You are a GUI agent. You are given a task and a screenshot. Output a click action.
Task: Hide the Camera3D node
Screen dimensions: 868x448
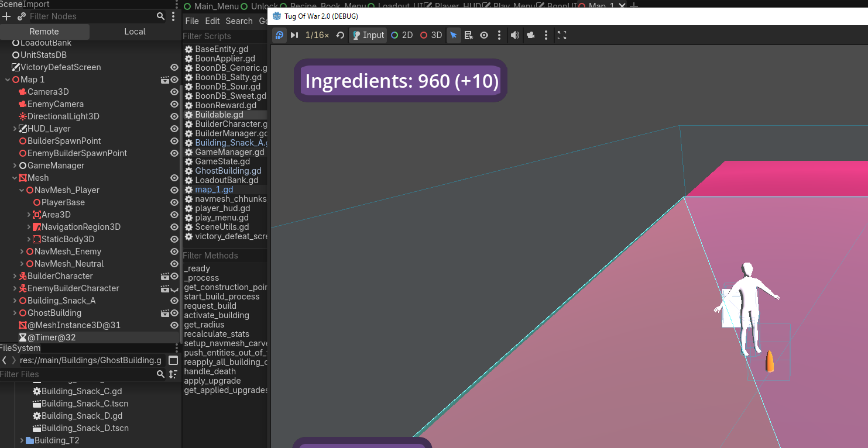(174, 92)
